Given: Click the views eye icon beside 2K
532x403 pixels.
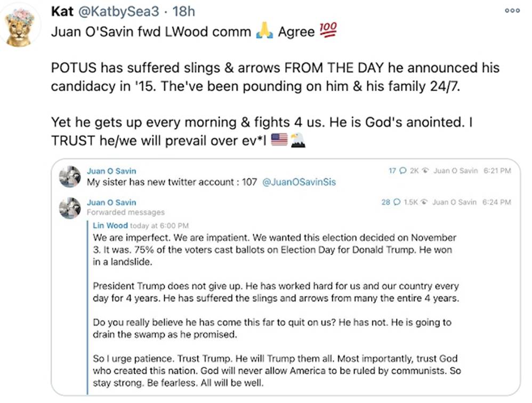Looking at the screenshot, I should (x=425, y=171).
